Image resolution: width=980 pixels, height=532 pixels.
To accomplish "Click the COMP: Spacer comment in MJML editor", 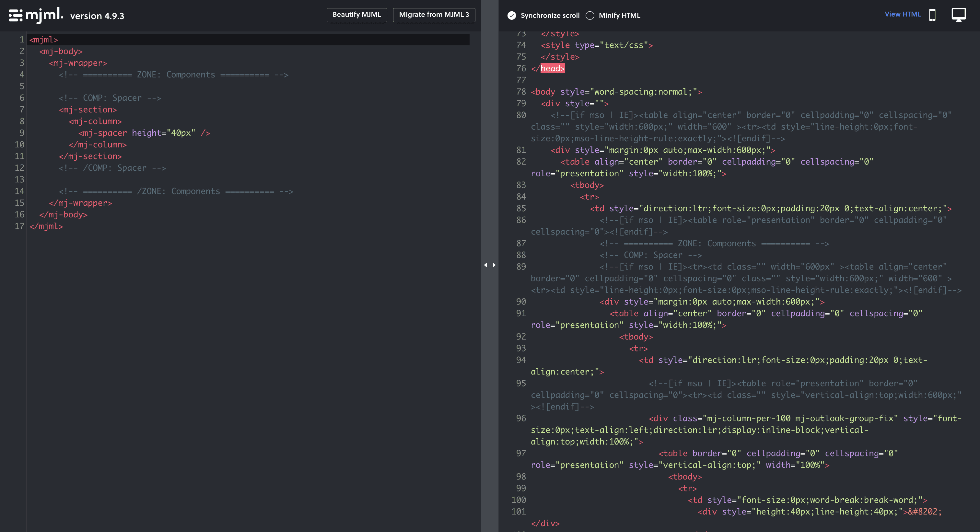I will [x=110, y=98].
